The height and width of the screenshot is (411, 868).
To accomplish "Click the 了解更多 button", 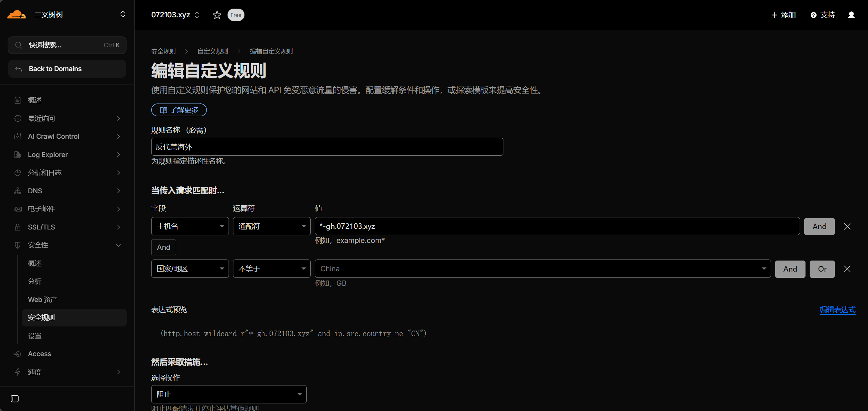I will (x=179, y=110).
